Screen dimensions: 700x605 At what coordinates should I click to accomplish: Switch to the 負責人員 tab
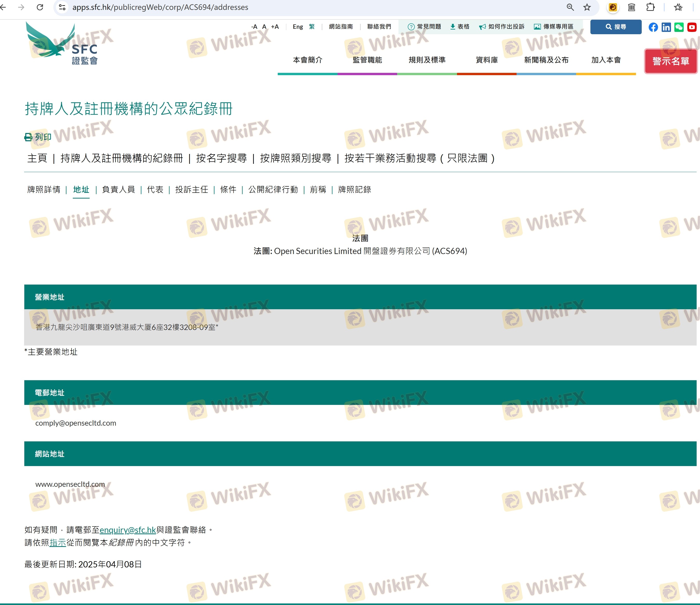[118, 189]
